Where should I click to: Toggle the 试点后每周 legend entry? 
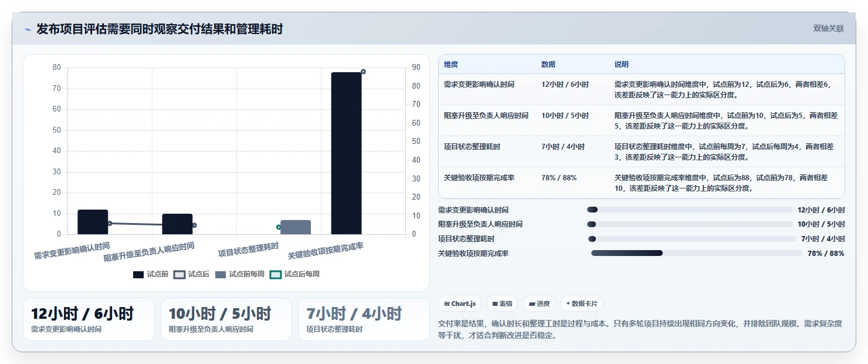[x=295, y=274]
